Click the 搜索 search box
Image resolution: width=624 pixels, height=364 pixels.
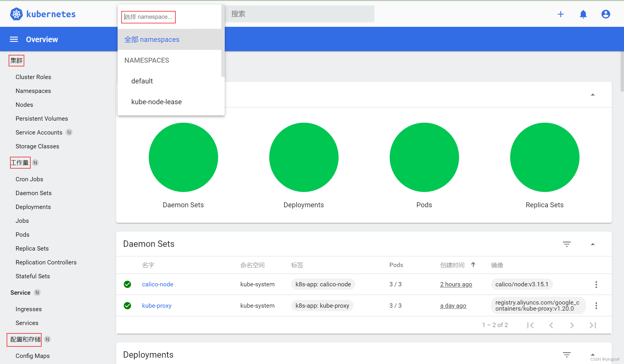pos(300,14)
